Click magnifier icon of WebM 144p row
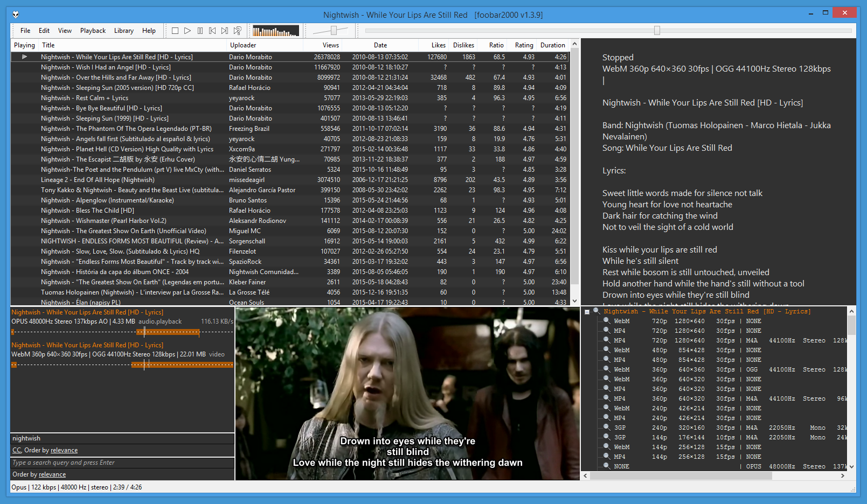Viewport: 867px width, 504px height. pyautogui.click(x=606, y=446)
